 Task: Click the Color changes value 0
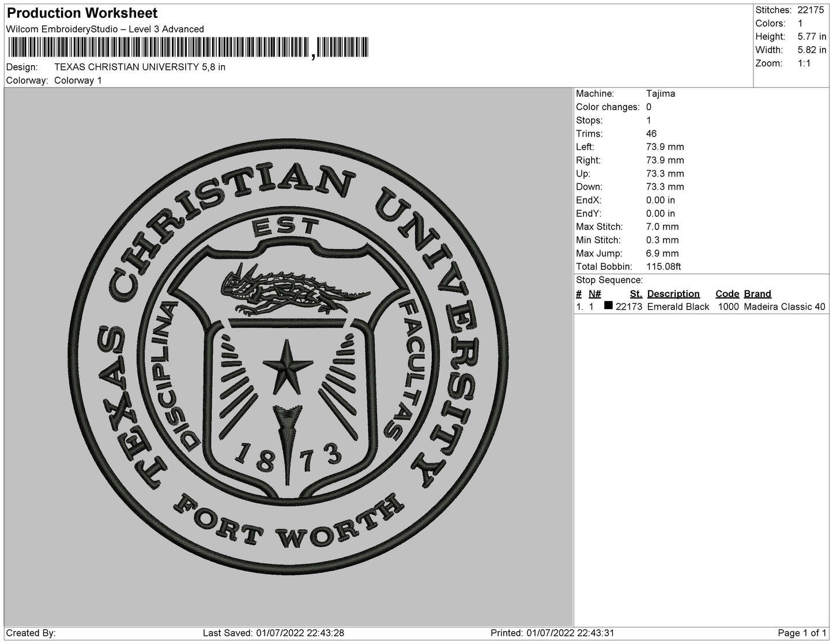[x=649, y=107]
